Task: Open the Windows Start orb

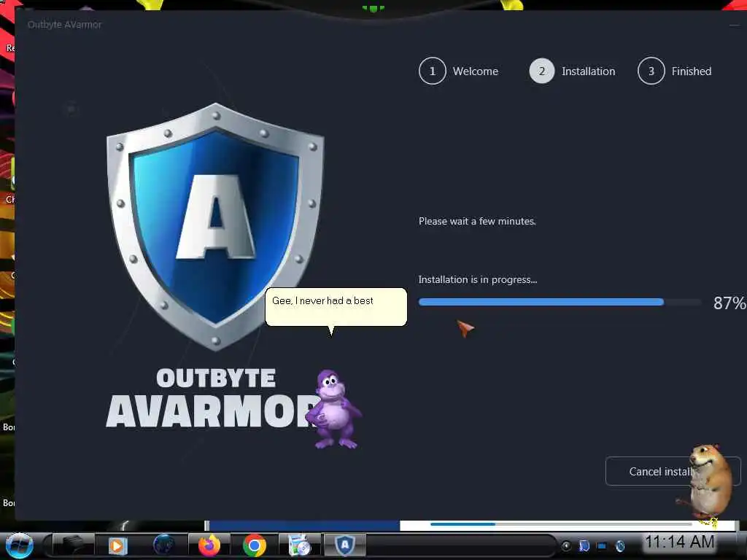Action: [19, 545]
